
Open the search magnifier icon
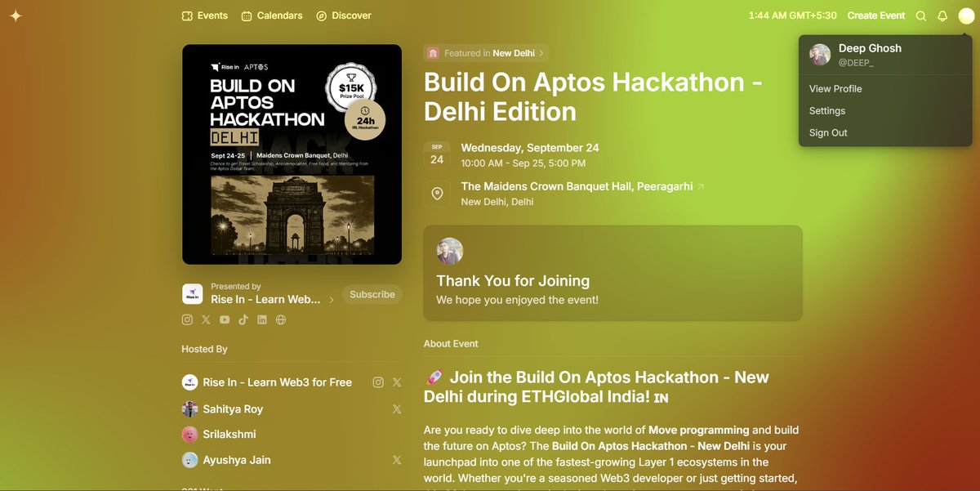click(920, 16)
